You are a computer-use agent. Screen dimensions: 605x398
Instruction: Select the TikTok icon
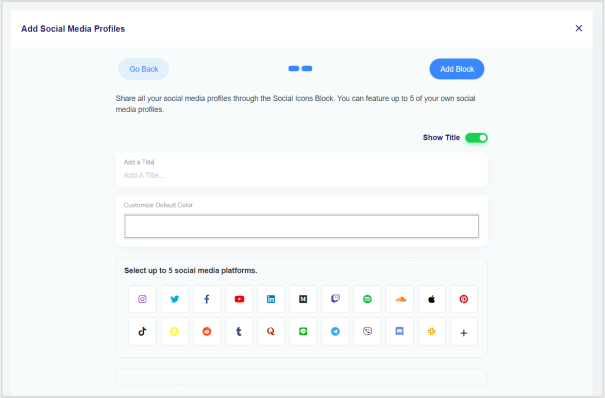pyautogui.click(x=142, y=331)
